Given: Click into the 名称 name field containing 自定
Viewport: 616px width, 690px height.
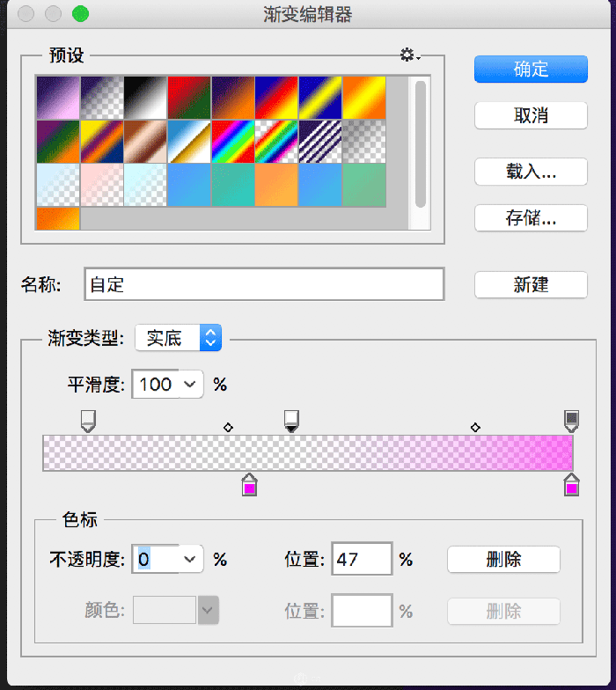Looking at the screenshot, I should 264,284.
